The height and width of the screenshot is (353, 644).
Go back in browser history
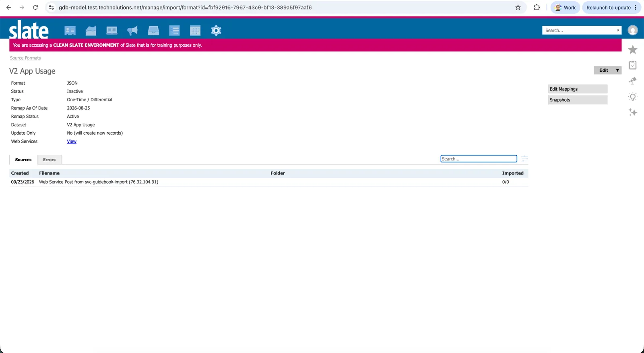tap(8, 8)
